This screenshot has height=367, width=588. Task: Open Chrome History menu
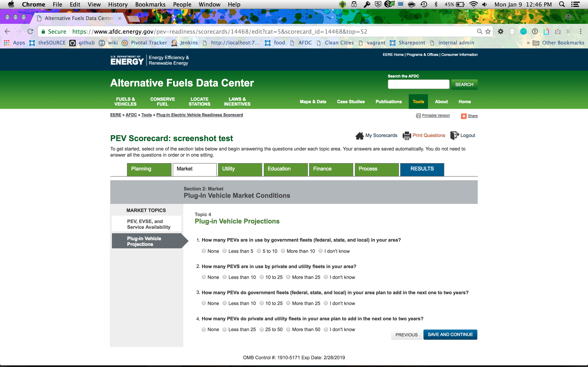coord(118,4)
